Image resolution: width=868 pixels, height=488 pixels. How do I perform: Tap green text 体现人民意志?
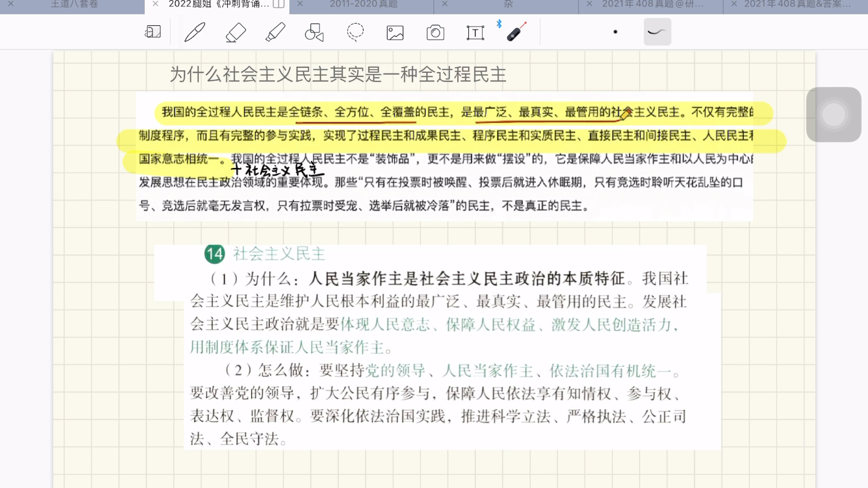pos(386,325)
